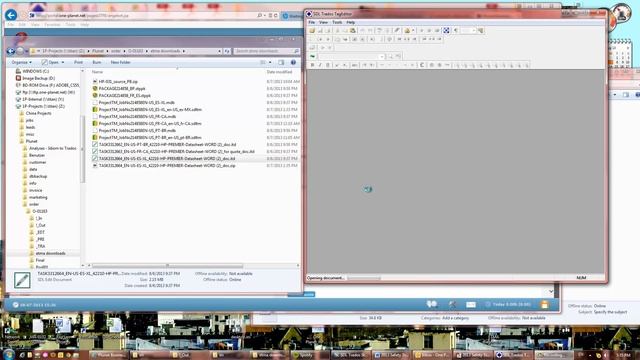This screenshot has width=640, height=360.
Task: Click the checkered tag display icon in TagEditor
Action: point(446,31)
